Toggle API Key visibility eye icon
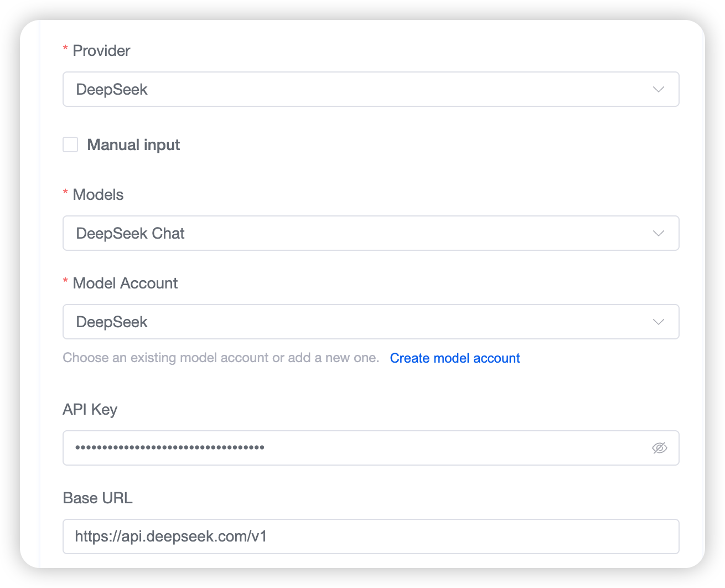The height and width of the screenshot is (588, 725). [x=659, y=448]
